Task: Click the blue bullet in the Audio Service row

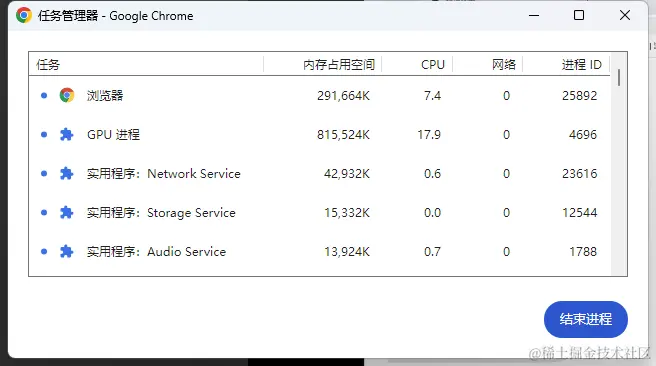Action: [44, 251]
